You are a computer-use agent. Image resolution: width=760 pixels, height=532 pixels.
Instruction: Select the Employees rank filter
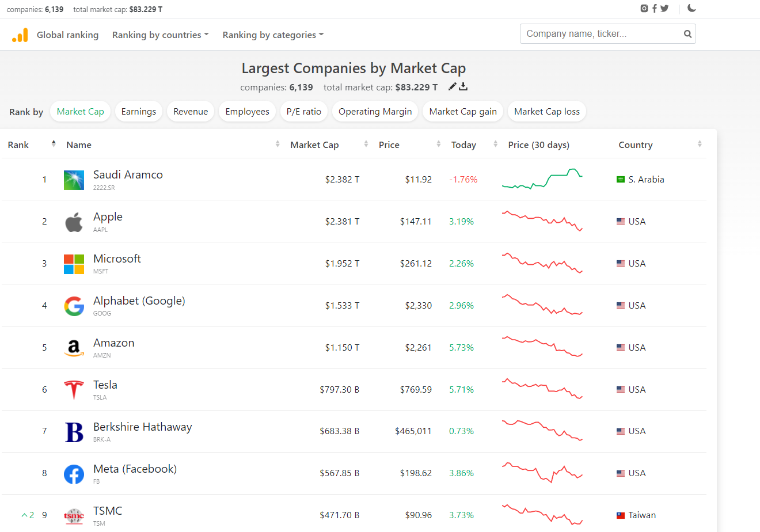(247, 112)
